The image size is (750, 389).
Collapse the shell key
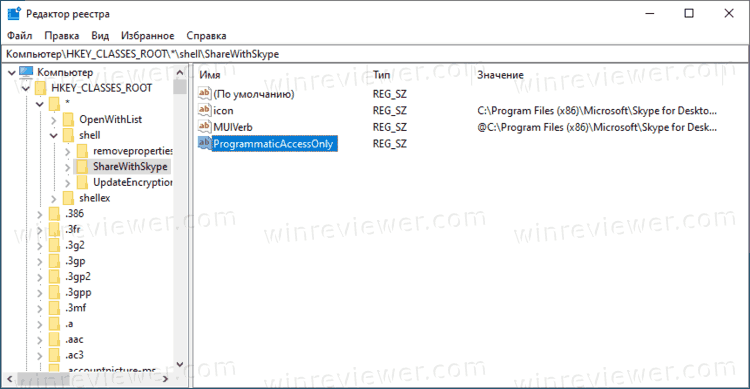coord(54,135)
